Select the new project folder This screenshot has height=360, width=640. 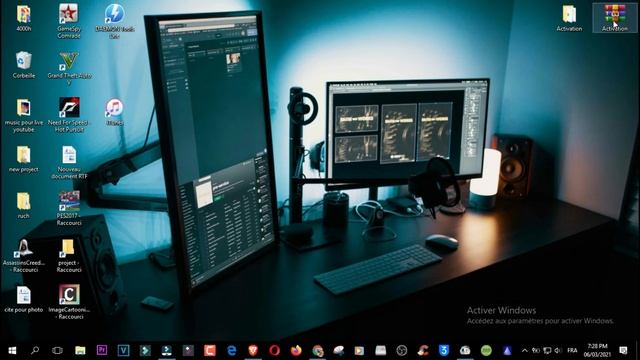(24, 159)
